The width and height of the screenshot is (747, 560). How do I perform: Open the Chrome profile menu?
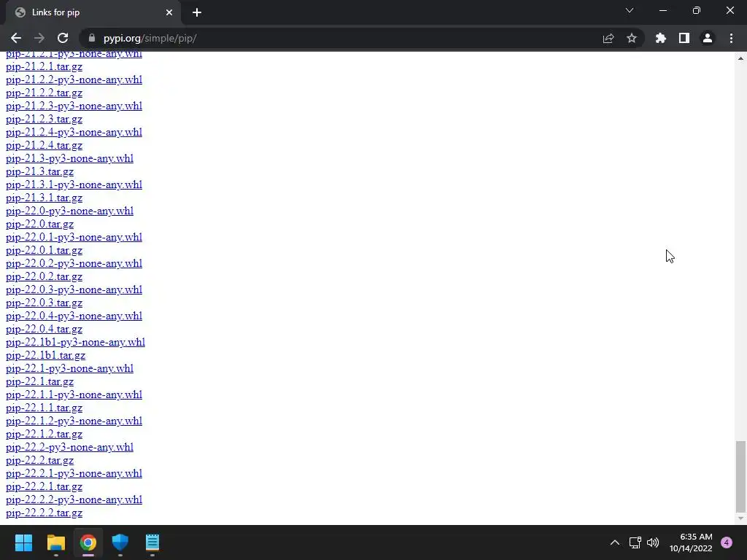click(708, 38)
